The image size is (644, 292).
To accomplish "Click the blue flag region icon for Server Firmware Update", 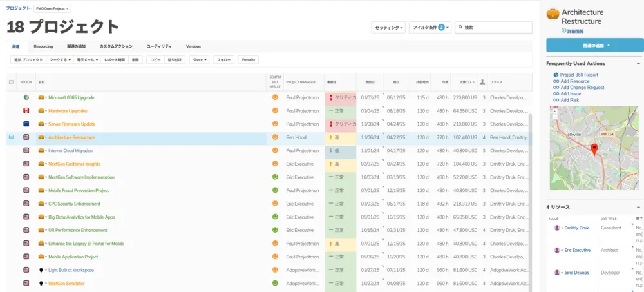I will tap(26, 124).
